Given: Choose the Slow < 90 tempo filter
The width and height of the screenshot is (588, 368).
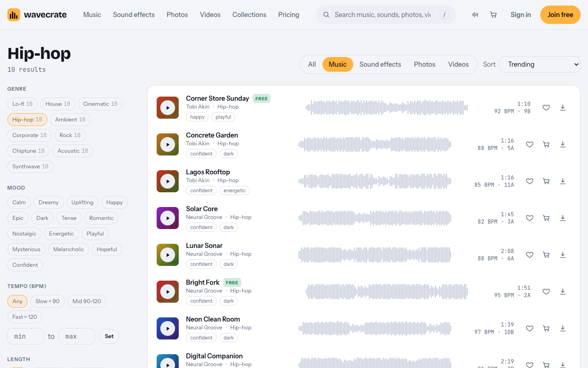Looking at the screenshot, I should [47, 302].
